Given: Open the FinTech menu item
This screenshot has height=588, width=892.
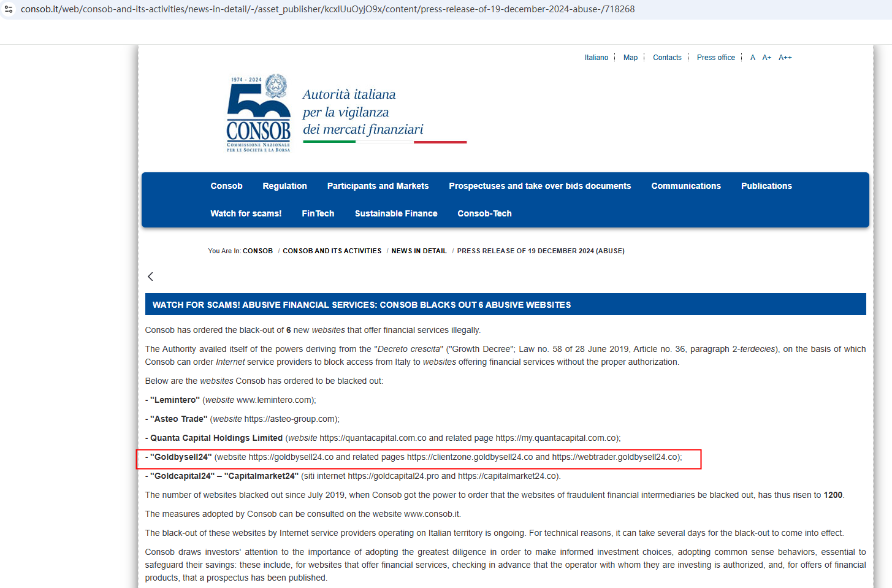Looking at the screenshot, I should (x=318, y=213).
